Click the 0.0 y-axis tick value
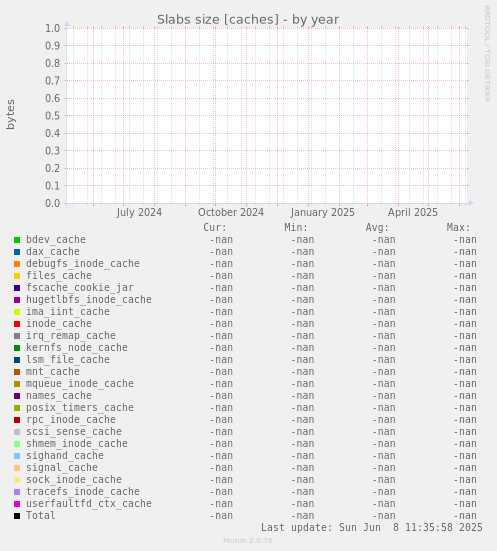This screenshot has width=497, height=551. [52, 203]
